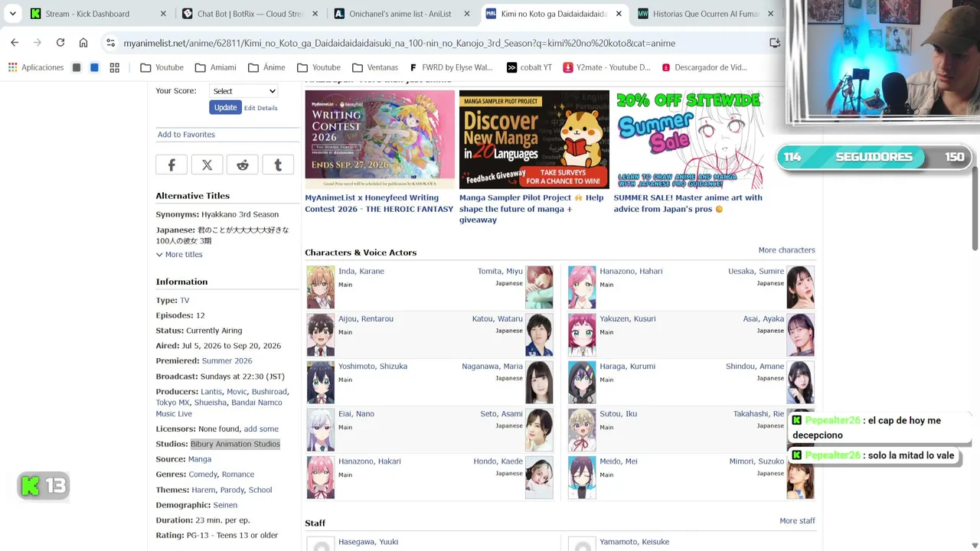980x551 pixels.
Task: Open staff member Hasegawa, Yuuki link
Action: [x=368, y=542]
